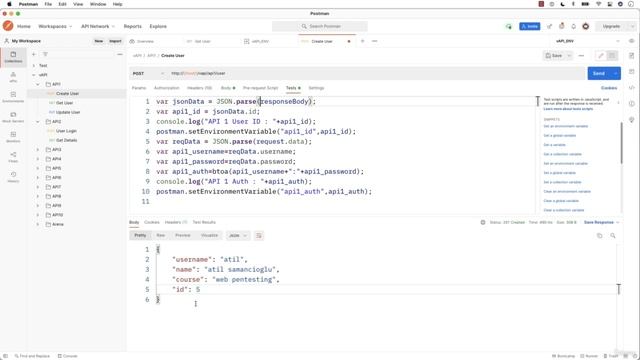640x360 pixels.
Task: Open the Flows sidebar panel
Action: pos(13,157)
